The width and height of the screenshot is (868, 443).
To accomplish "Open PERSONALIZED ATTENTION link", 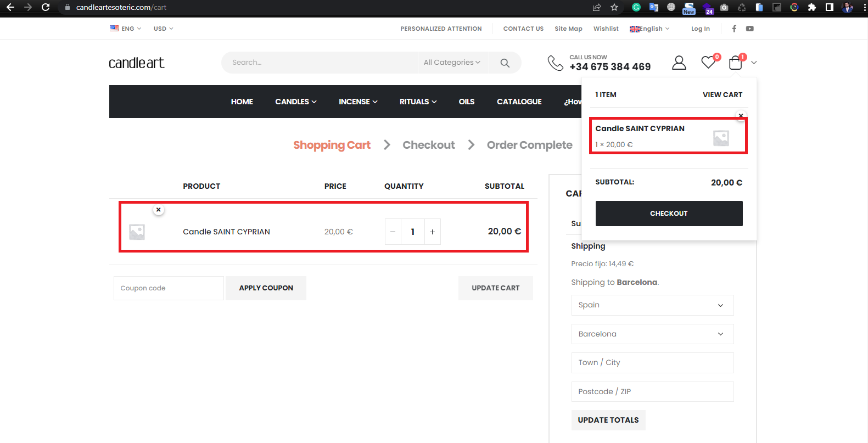I will tap(441, 29).
